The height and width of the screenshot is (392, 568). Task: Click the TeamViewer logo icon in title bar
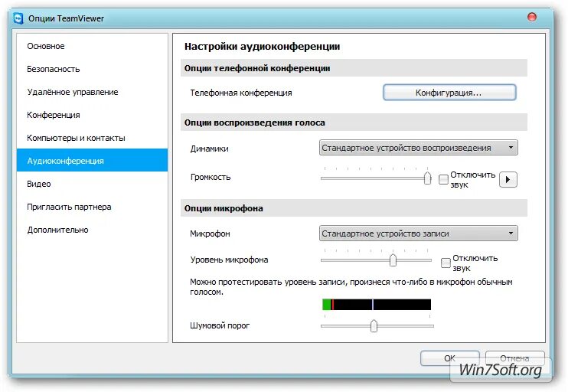(x=18, y=18)
